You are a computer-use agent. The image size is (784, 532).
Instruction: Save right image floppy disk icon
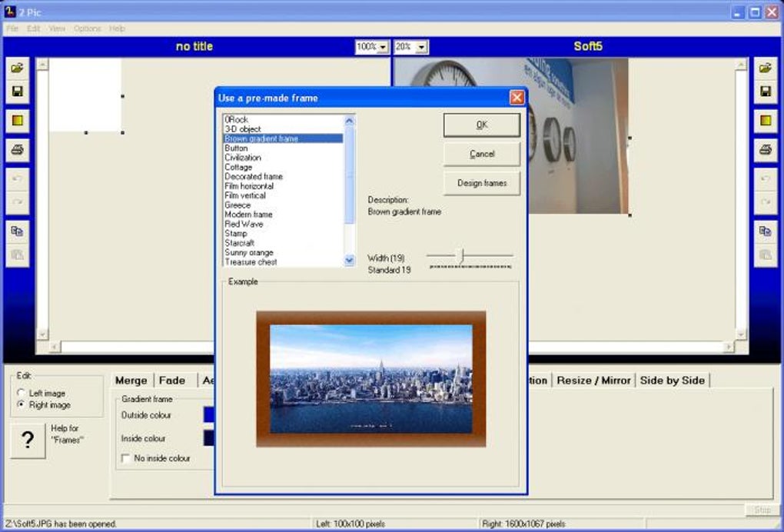coord(766,91)
